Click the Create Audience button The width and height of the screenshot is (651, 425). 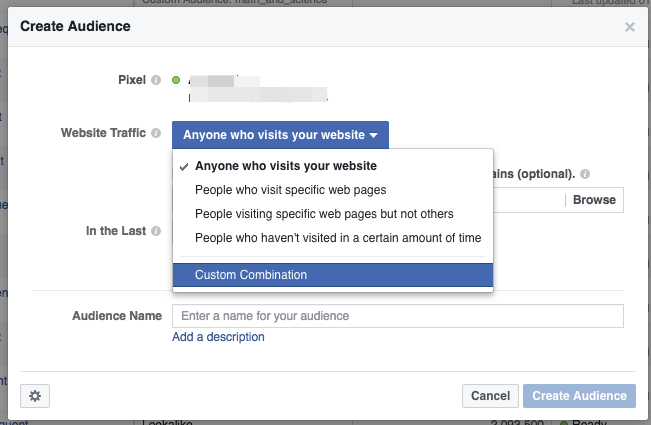click(x=579, y=396)
